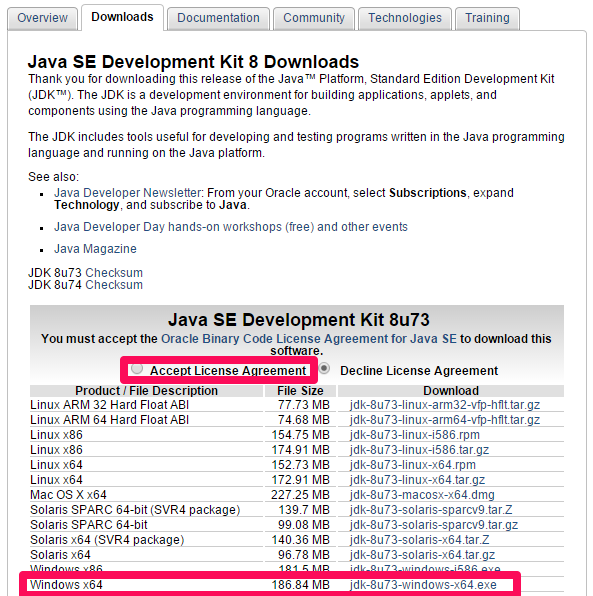Screen dimensions: 593x596
Task: Click Java SE Development Kit 8 Downloads heading
Action: (x=193, y=62)
